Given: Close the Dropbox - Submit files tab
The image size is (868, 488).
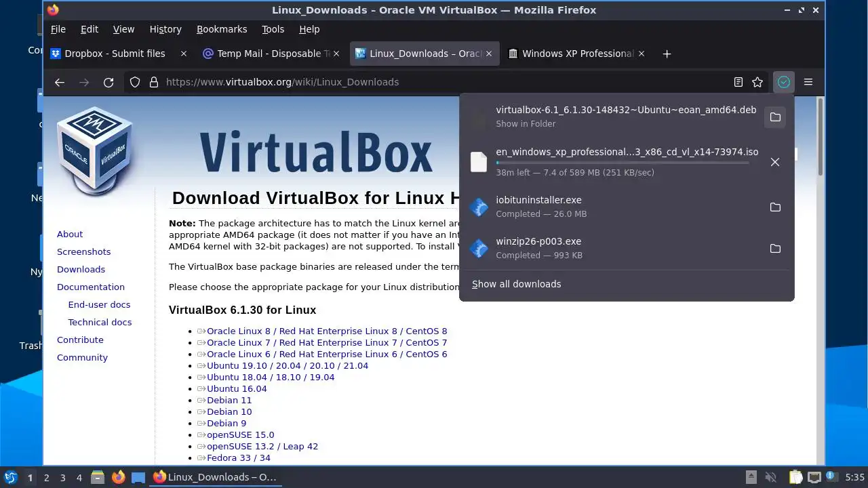Looking at the screenshot, I should [x=183, y=54].
